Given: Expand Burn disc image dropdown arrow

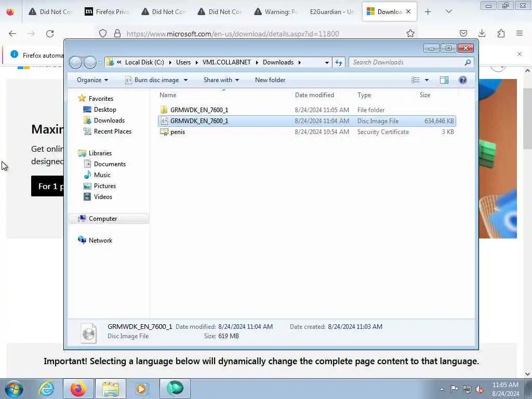Looking at the screenshot, I should click(x=185, y=80).
